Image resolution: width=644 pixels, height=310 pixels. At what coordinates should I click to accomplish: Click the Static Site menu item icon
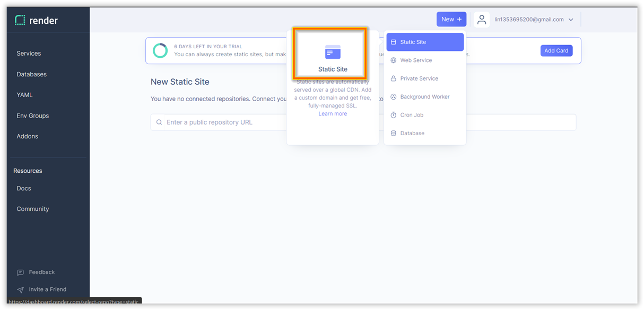(x=394, y=42)
